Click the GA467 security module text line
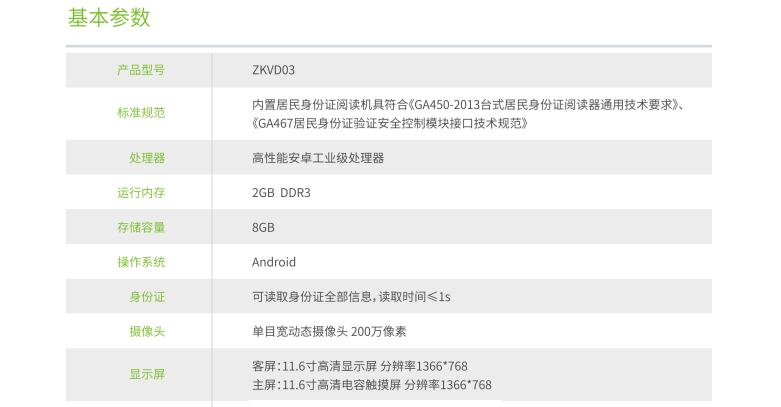Image resolution: width=781 pixels, height=407 pixels. click(x=389, y=123)
